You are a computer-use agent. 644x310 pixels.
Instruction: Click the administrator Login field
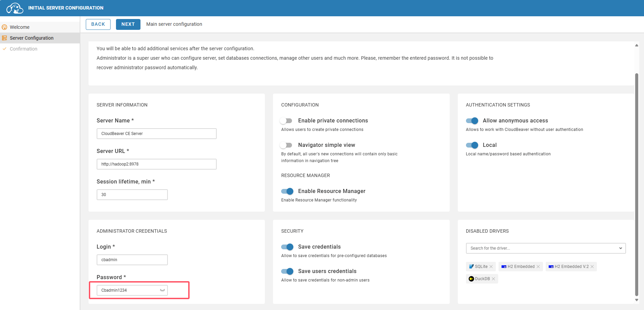(132, 260)
